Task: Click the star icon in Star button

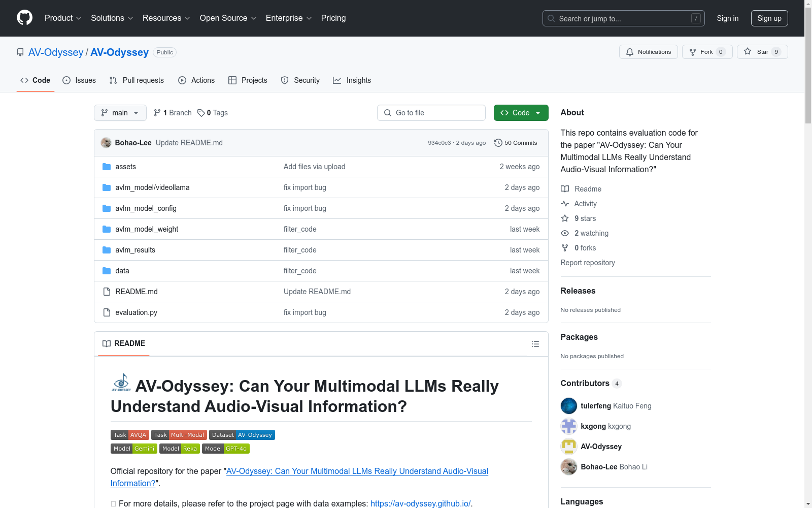Action: (748, 51)
